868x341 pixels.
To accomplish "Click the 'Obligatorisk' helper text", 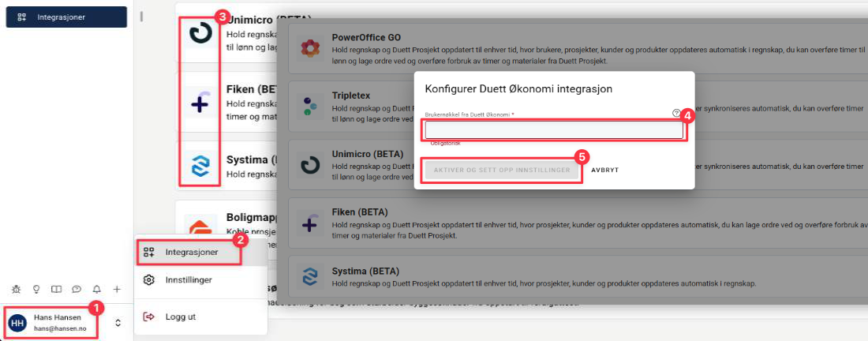I will 446,144.
